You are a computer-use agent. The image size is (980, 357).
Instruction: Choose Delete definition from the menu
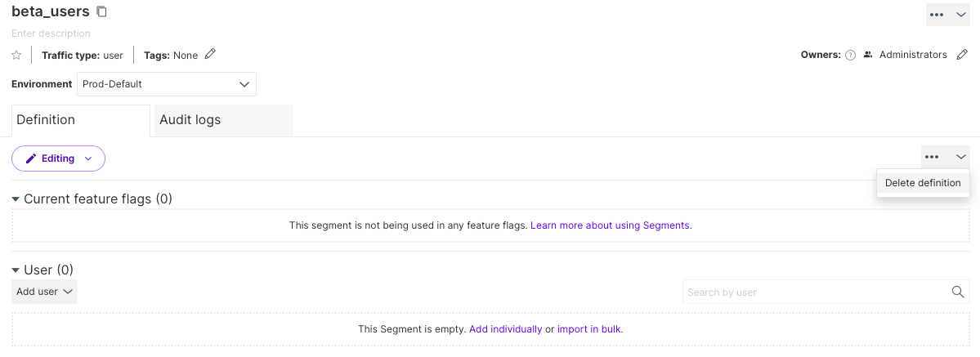pos(923,183)
